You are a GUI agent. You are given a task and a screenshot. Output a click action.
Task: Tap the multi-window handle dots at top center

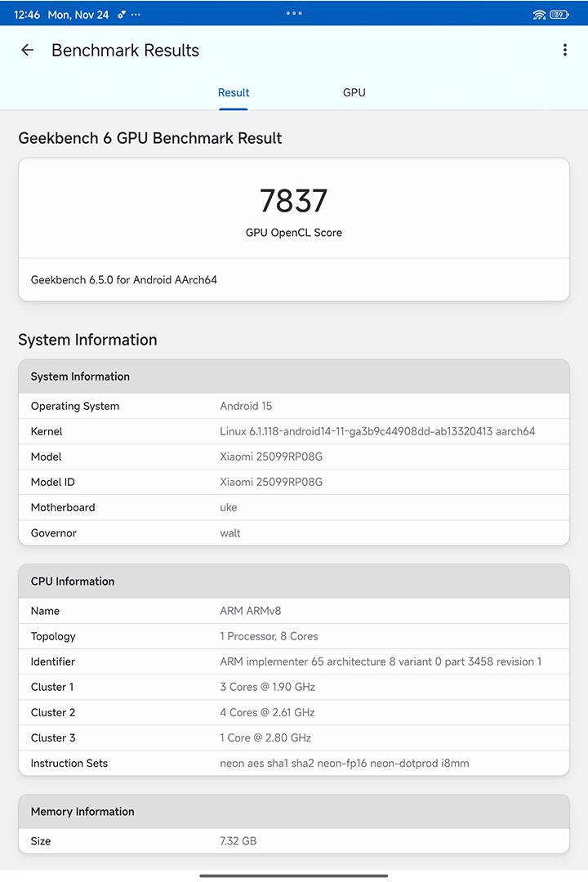294,13
